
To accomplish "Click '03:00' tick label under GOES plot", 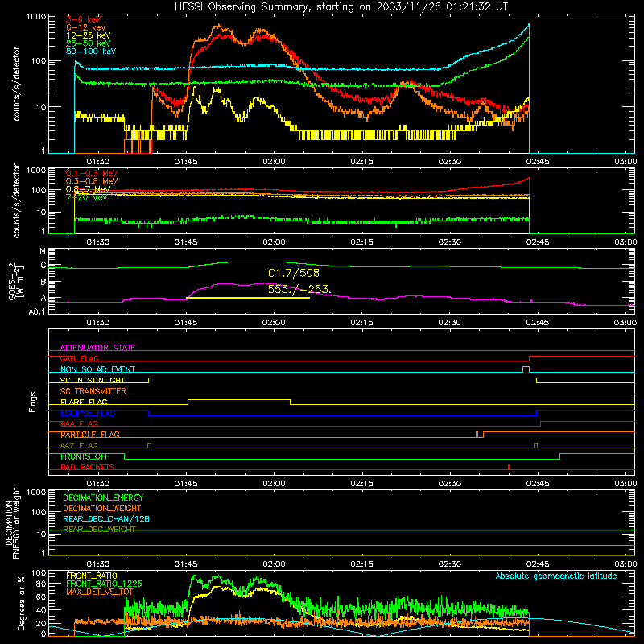I will 625,323.
